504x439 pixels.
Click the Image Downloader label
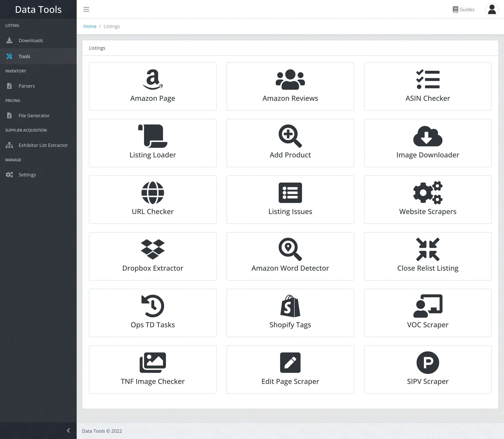(x=428, y=155)
